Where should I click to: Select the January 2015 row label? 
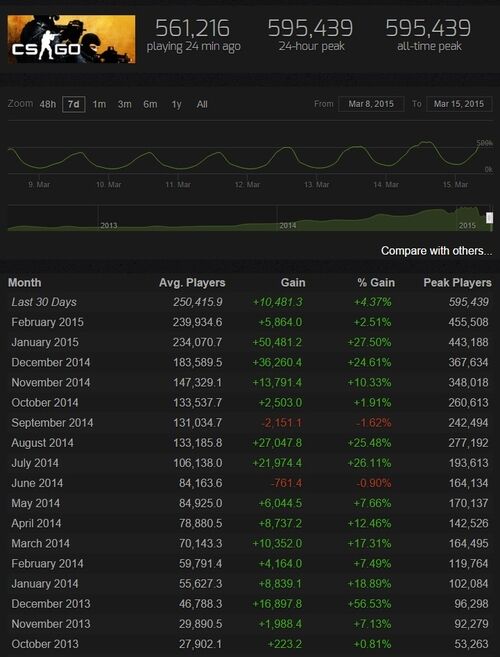click(45, 342)
